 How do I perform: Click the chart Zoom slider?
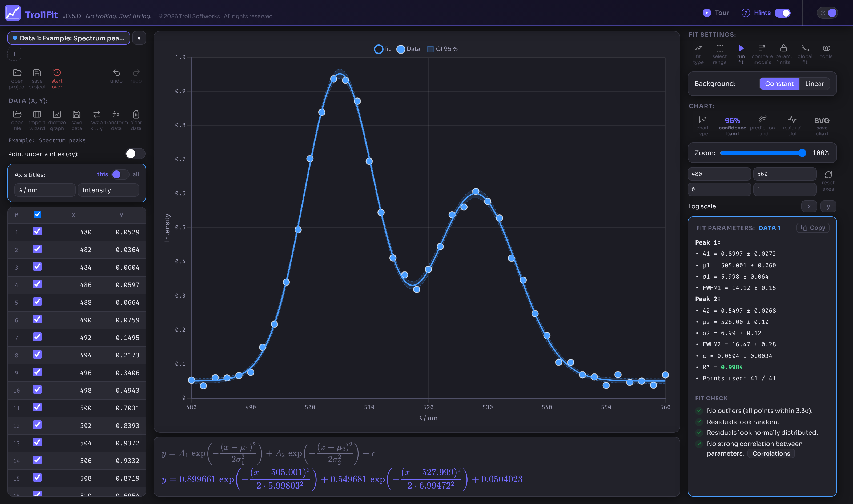pyautogui.click(x=763, y=153)
